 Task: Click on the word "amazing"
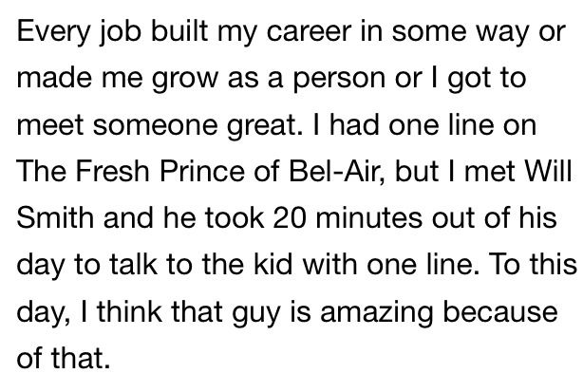coord(376,313)
